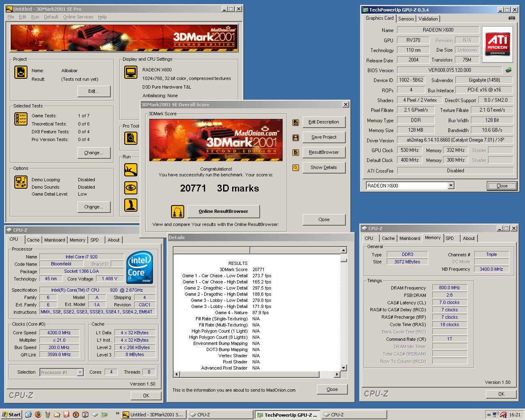Click the Display and CPU Settings monitor icon
The height and width of the screenshot is (420, 525).
[x=131, y=72]
